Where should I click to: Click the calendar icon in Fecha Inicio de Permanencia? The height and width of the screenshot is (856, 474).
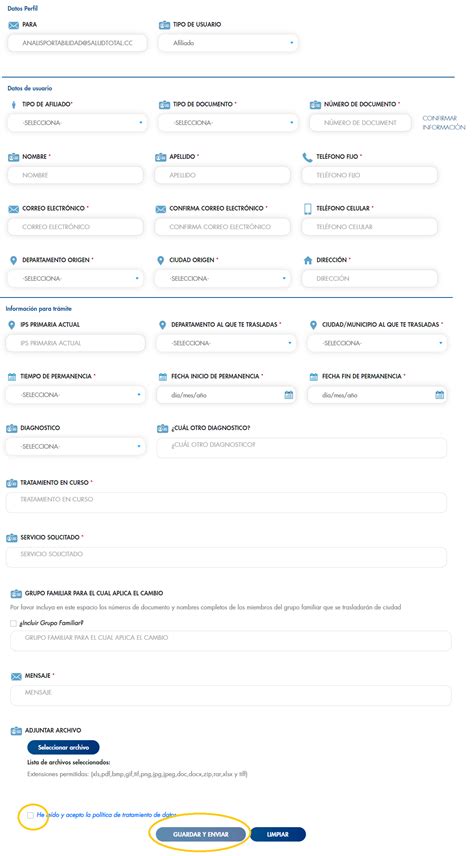[x=289, y=395]
